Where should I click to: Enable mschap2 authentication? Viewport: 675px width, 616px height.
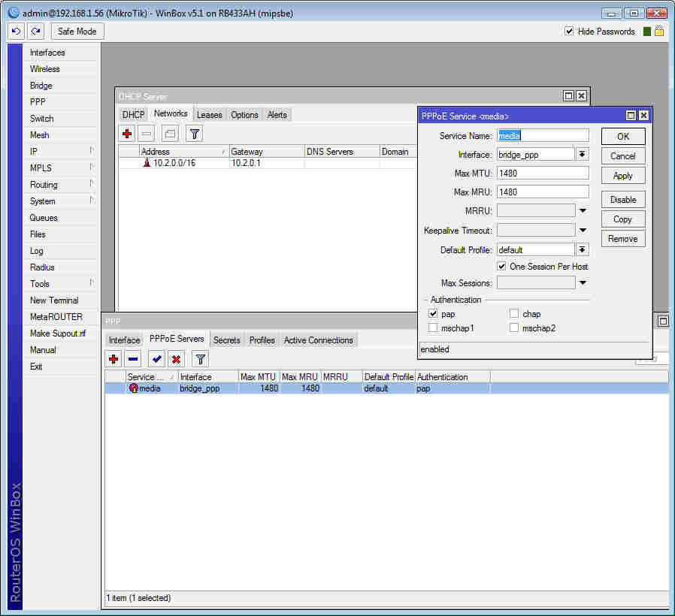tap(514, 328)
